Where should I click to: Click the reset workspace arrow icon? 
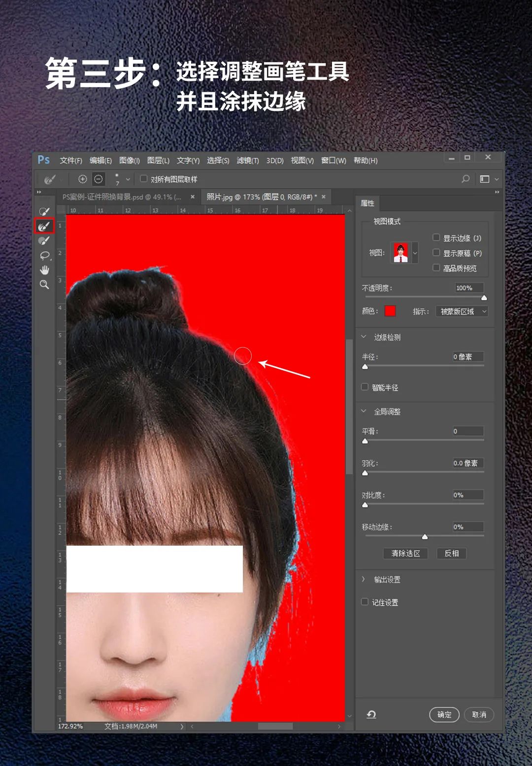(371, 714)
